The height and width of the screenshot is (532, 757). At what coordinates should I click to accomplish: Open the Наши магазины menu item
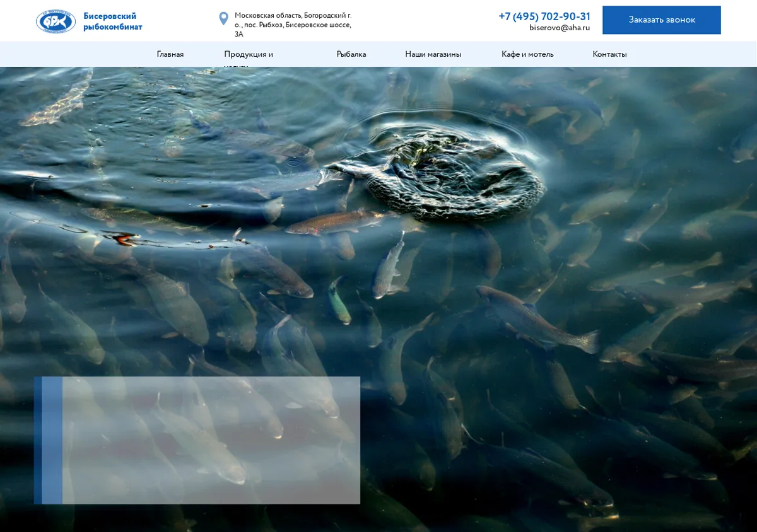[x=433, y=54]
